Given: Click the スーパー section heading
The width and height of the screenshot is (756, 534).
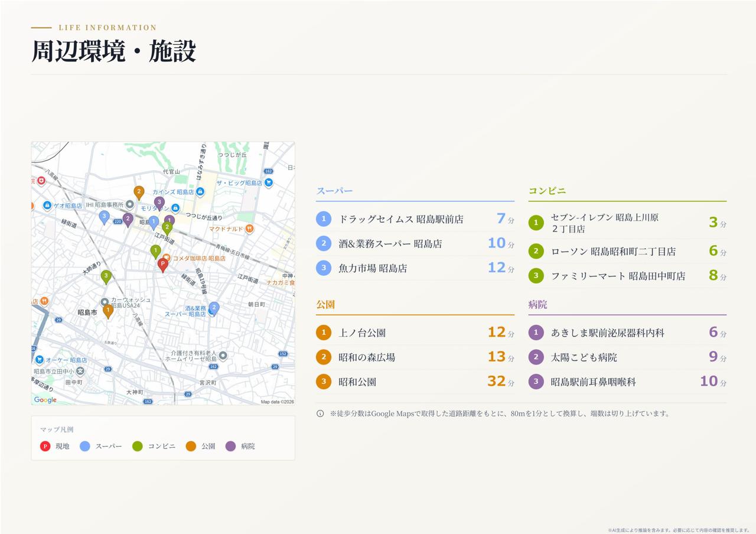Looking at the screenshot, I should (334, 191).
